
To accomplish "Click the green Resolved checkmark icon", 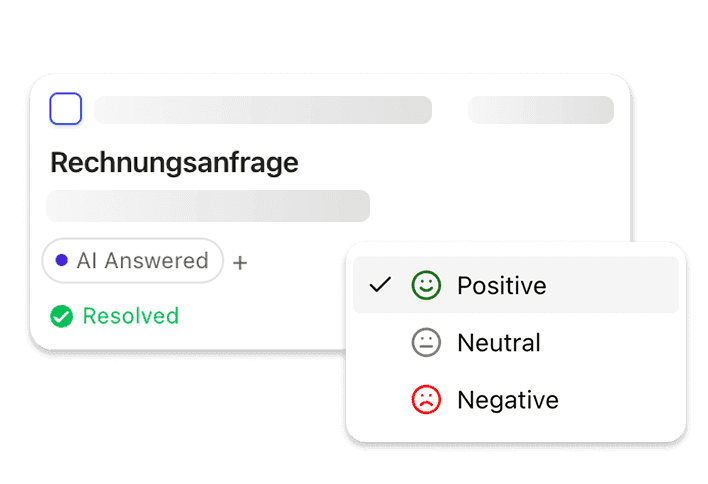I will 62,317.
